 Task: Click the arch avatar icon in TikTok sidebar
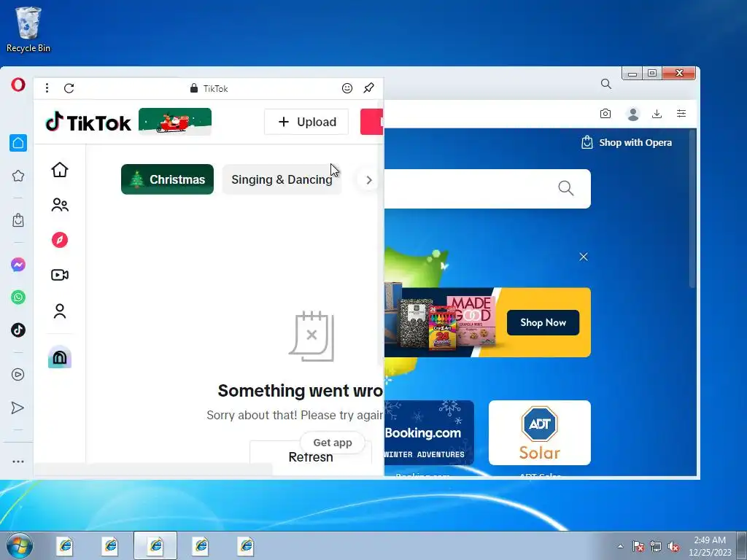click(x=60, y=357)
